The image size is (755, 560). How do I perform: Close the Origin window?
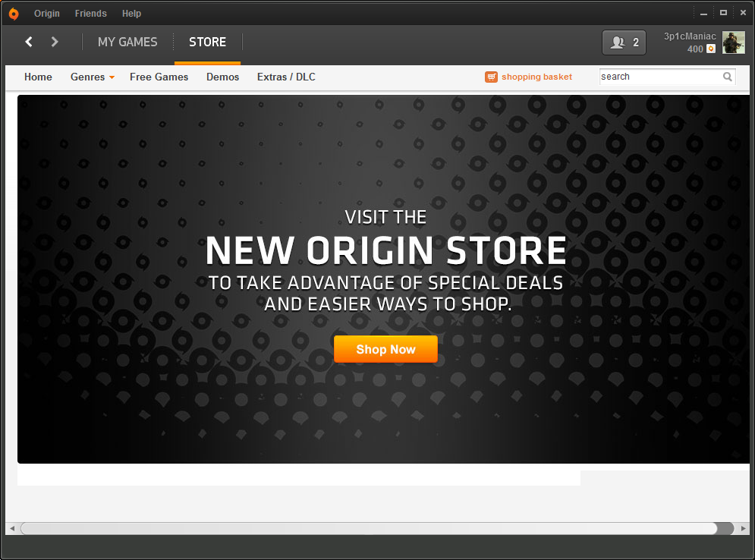(x=743, y=13)
